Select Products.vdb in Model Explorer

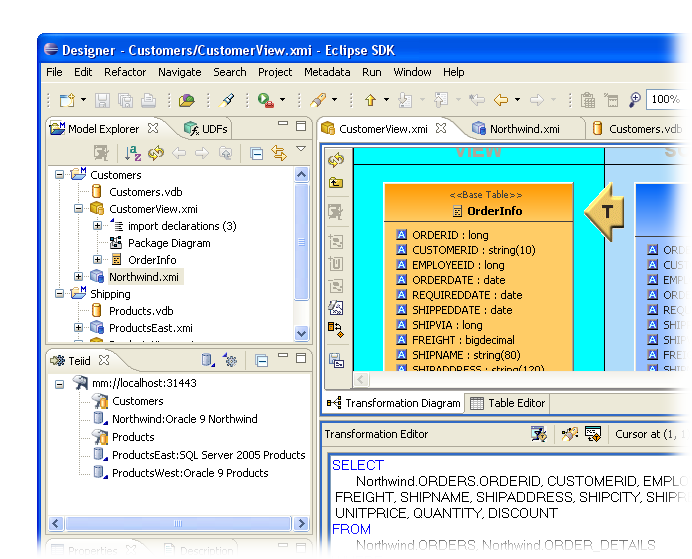point(141,311)
